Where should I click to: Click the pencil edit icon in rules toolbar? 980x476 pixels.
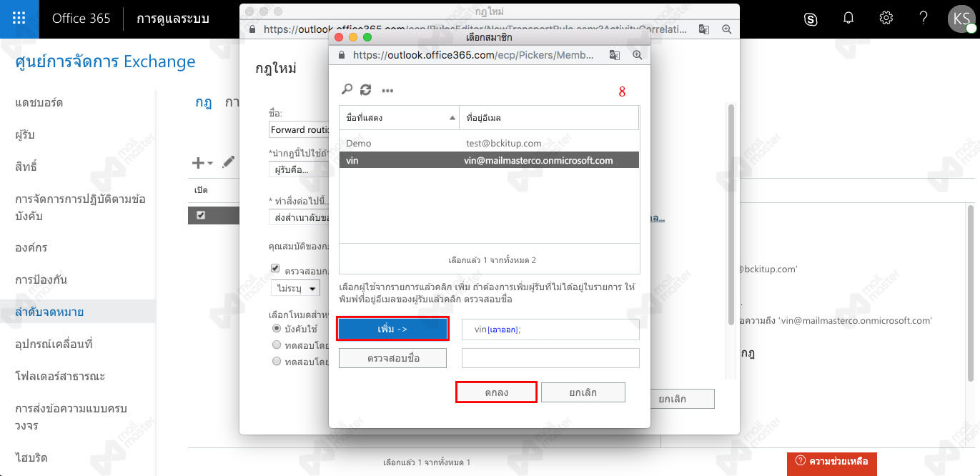tap(228, 163)
